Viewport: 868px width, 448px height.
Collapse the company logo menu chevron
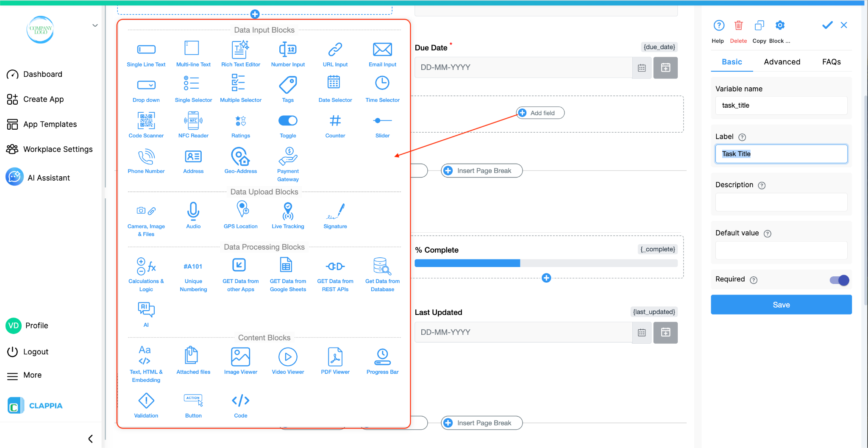95,25
